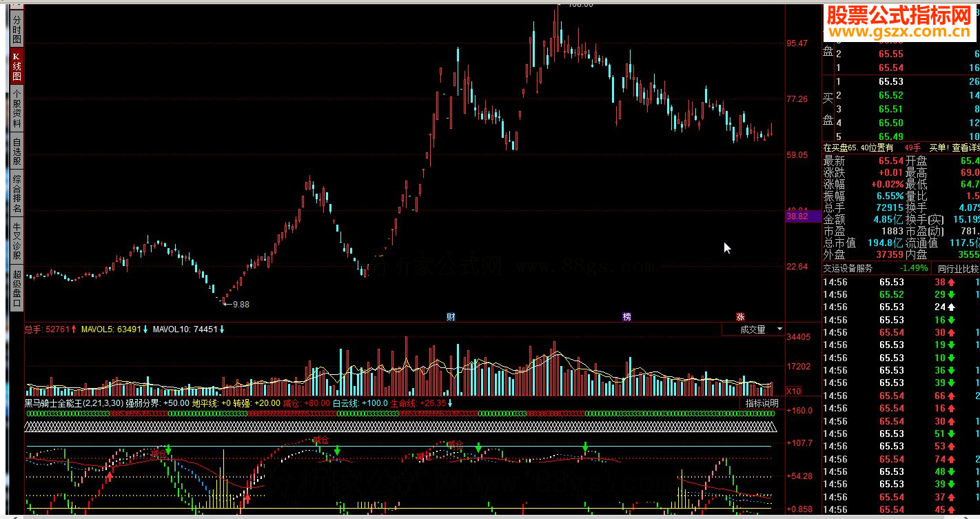The image size is (980, 519).
Task: Click the 22.64 price axis label
Action: point(797,267)
